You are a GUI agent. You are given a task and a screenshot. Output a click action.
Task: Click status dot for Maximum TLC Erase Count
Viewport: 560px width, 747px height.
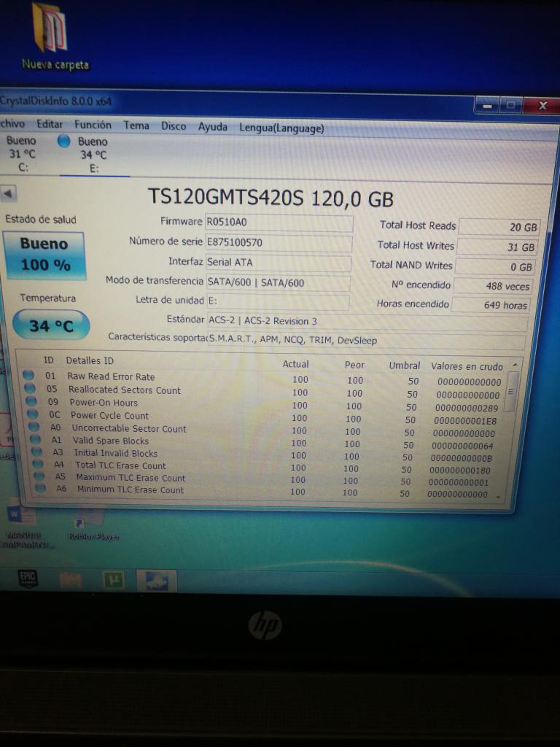pyautogui.click(x=39, y=476)
